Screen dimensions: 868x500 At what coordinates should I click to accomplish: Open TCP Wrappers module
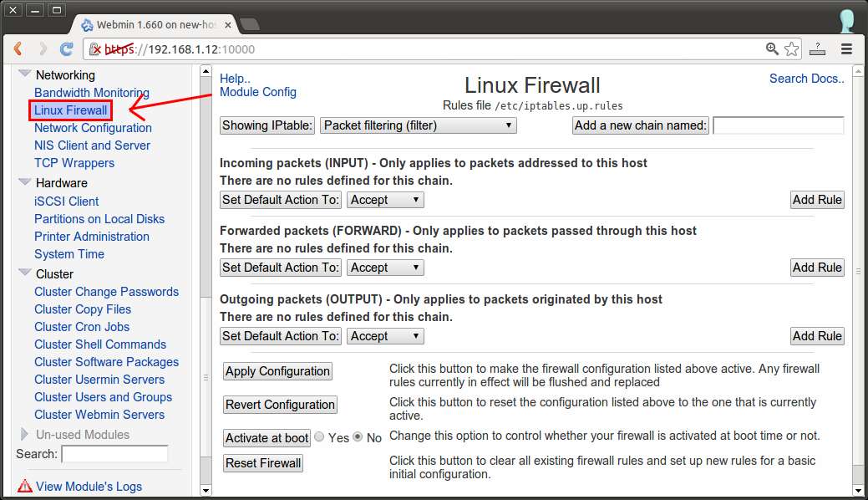tap(74, 163)
